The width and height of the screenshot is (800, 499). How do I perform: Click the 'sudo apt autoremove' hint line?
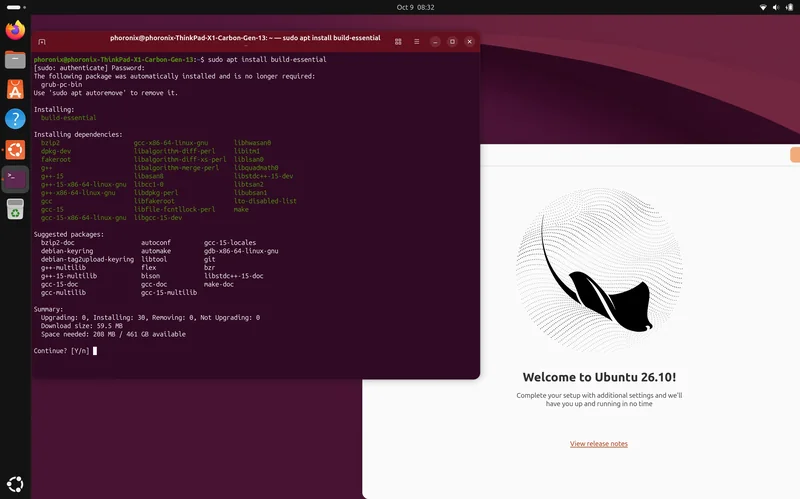pyautogui.click(x=106, y=93)
